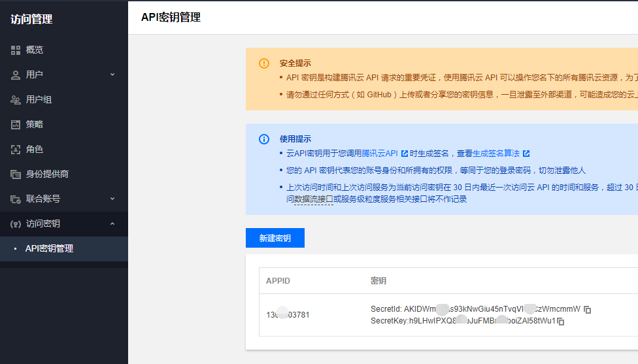Click the 联合账号 federated account icon
The image size is (638, 364).
16,199
